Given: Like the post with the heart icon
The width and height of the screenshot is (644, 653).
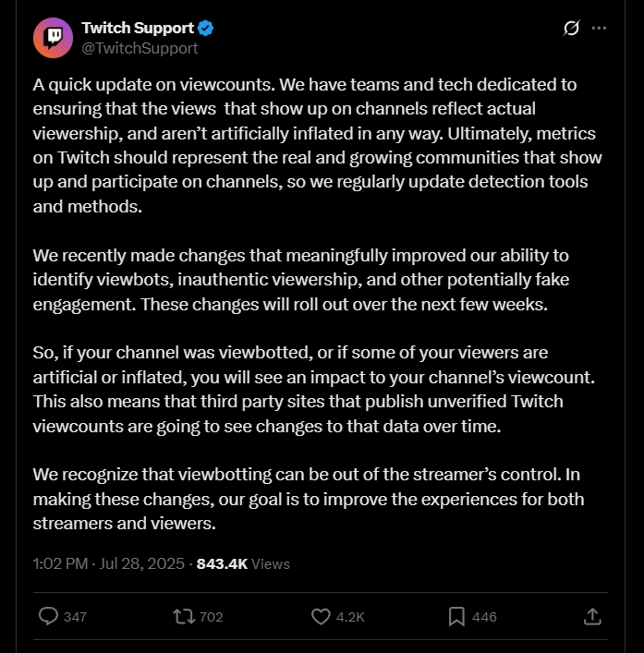Looking at the screenshot, I should pos(321,616).
